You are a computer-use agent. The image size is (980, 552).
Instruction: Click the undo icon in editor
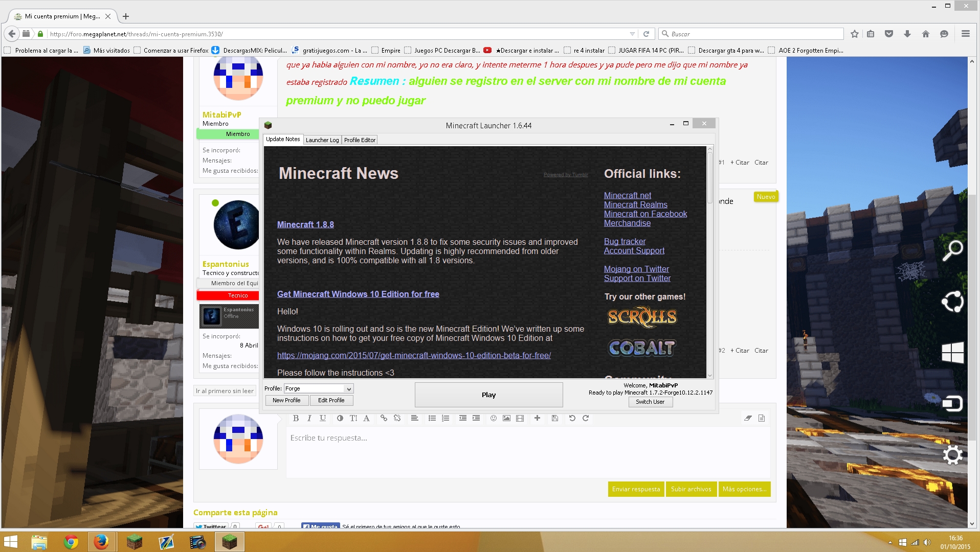click(572, 418)
